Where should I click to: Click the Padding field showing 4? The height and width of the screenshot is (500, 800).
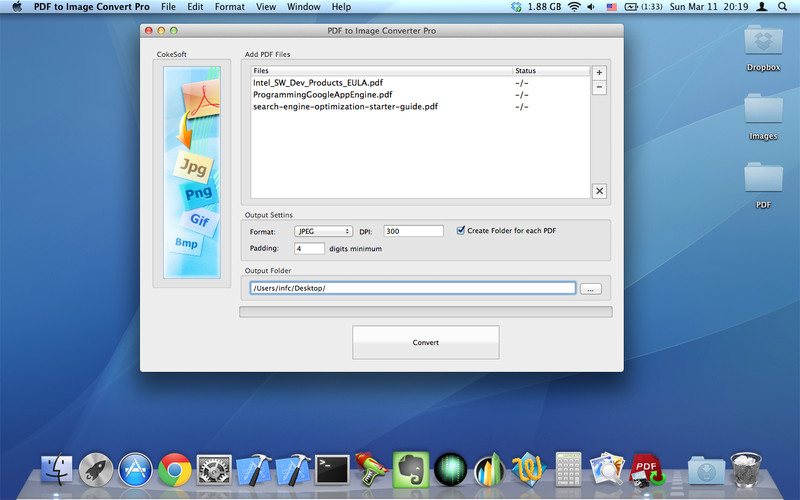point(309,248)
